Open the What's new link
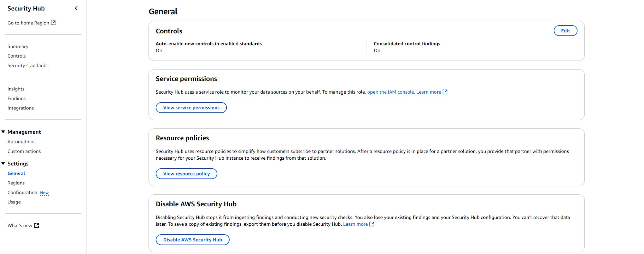The image size is (644, 254). click(20, 225)
